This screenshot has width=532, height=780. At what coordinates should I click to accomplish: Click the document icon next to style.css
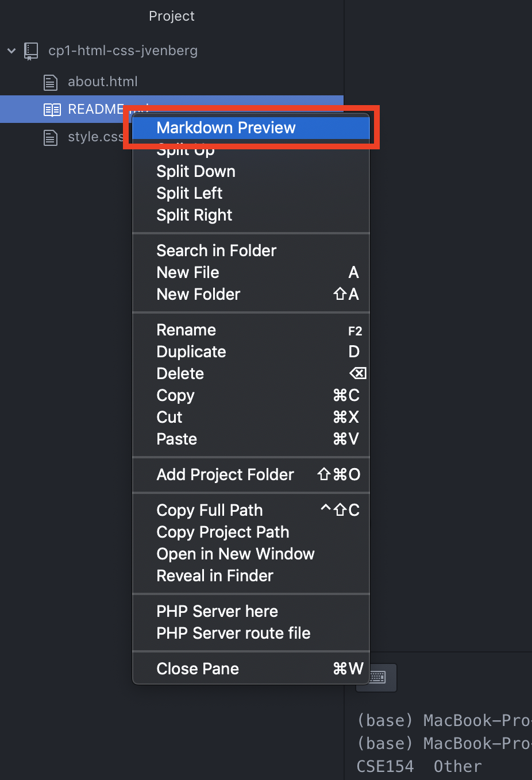click(50, 137)
